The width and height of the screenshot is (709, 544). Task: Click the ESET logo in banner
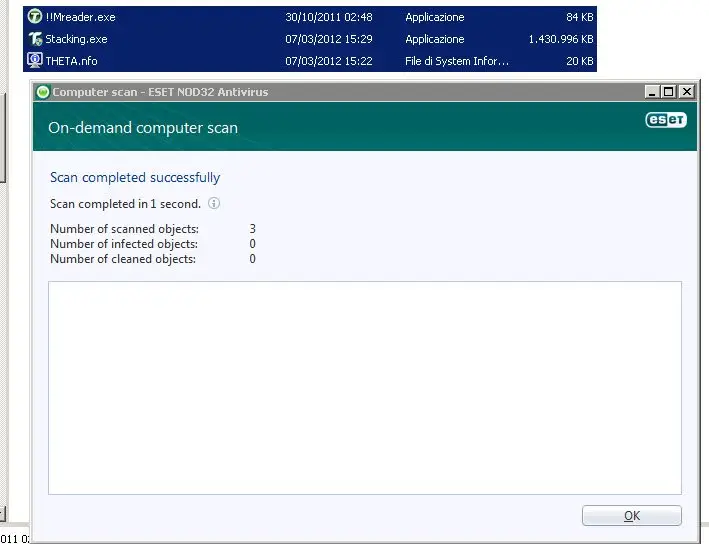tap(666, 120)
